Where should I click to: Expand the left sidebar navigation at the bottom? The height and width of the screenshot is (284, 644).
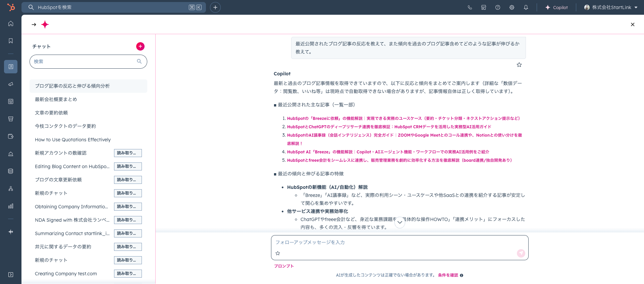(x=11, y=275)
